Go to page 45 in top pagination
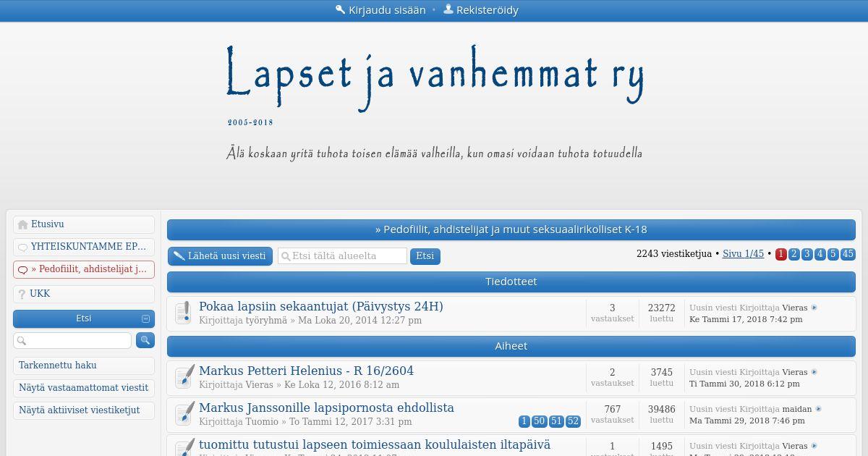This screenshot has width=868, height=456. (848, 254)
